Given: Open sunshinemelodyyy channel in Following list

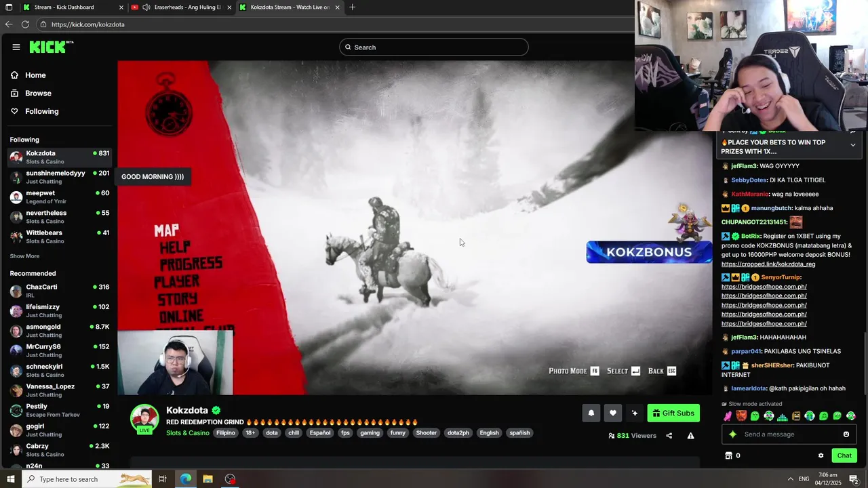Looking at the screenshot, I should 60,177.
